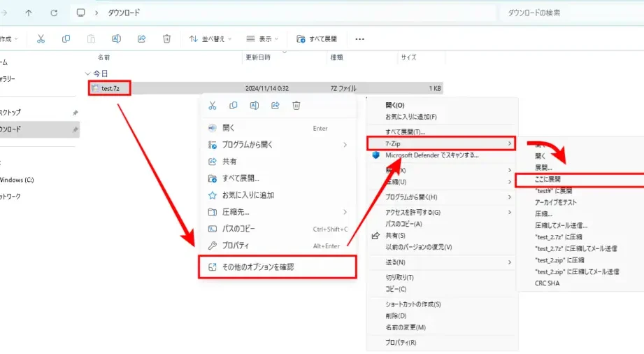
Task: Collapse the 今日 group chevron
Action: click(87, 73)
